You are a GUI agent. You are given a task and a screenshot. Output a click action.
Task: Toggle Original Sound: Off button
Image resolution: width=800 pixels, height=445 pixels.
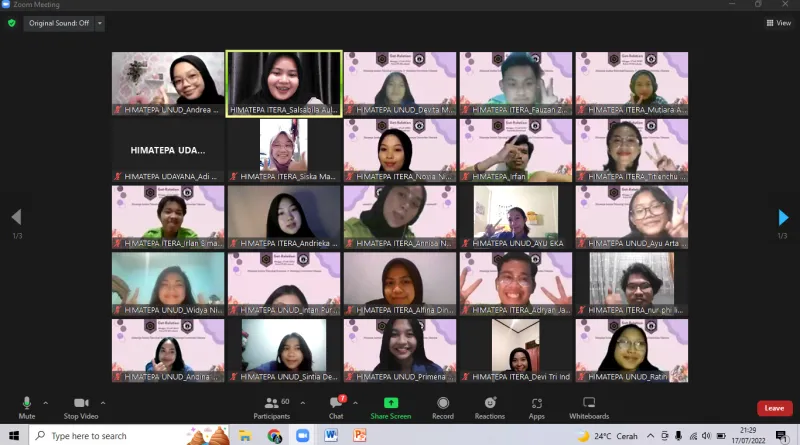pyautogui.click(x=57, y=23)
